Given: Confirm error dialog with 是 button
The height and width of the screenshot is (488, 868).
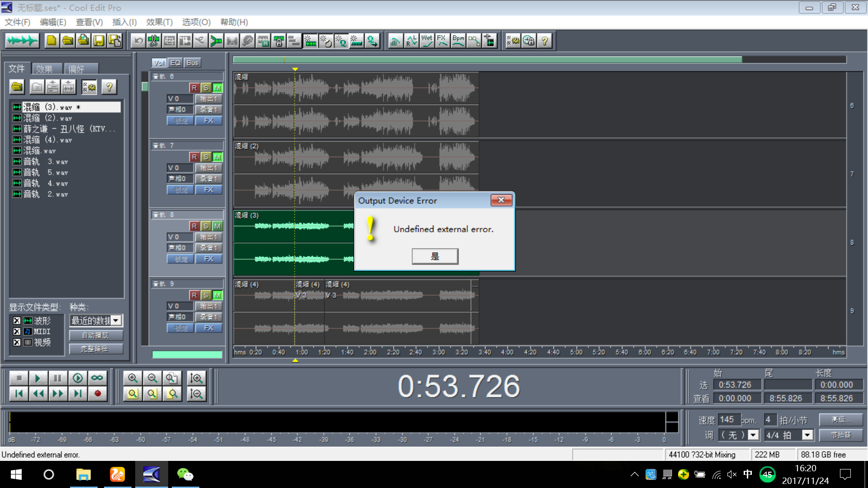Looking at the screenshot, I should (434, 256).
